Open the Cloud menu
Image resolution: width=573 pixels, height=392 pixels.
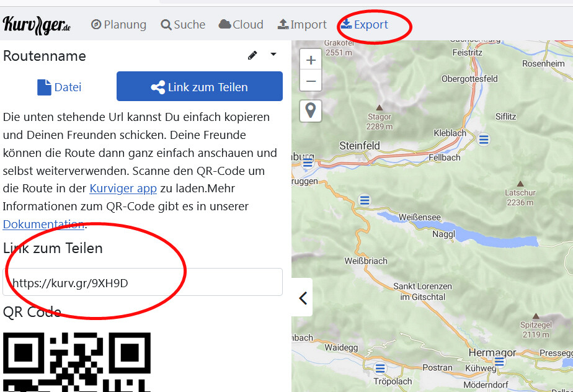(241, 25)
